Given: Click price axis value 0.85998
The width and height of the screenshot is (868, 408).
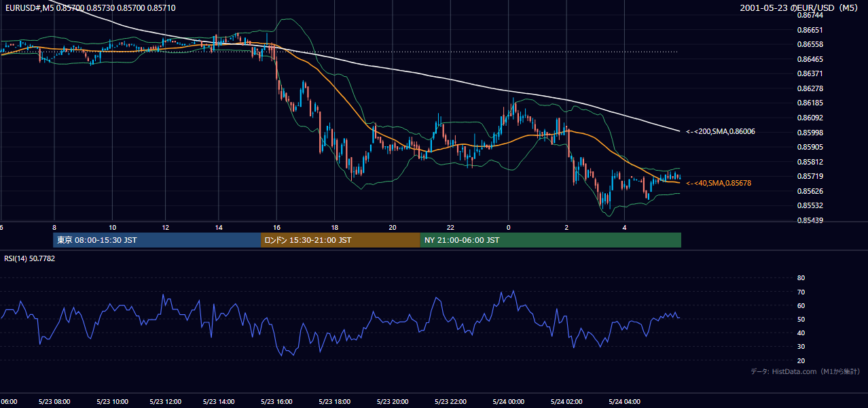Looking at the screenshot, I should click(810, 133).
